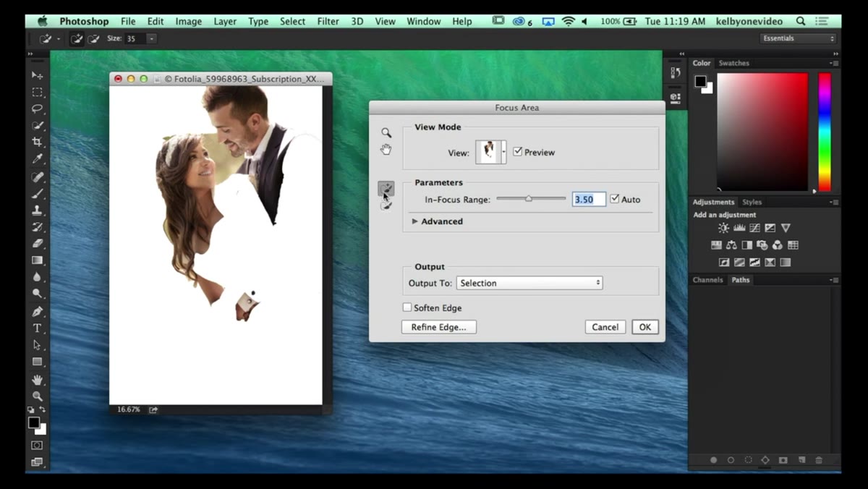Viewport: 868px width, 489px height.
Task: Click the Wi-Fi icon in menu bar
Action: [568, 21]
